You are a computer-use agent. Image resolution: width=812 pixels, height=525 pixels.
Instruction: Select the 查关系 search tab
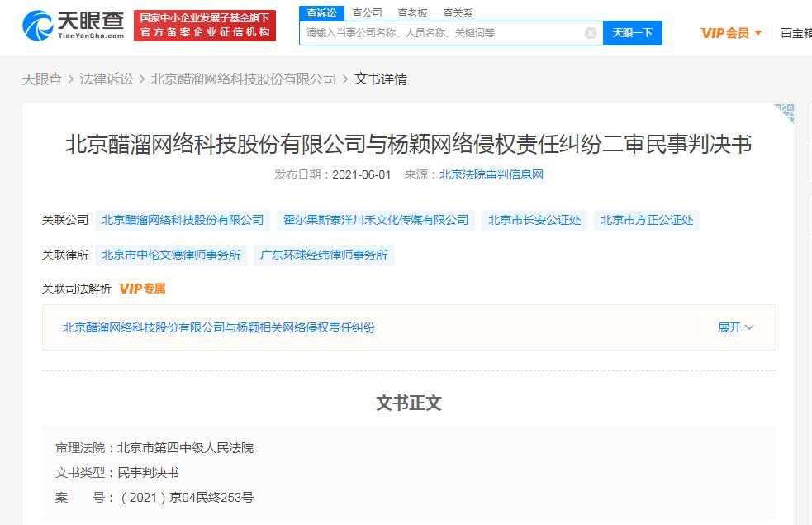[458, 13]
